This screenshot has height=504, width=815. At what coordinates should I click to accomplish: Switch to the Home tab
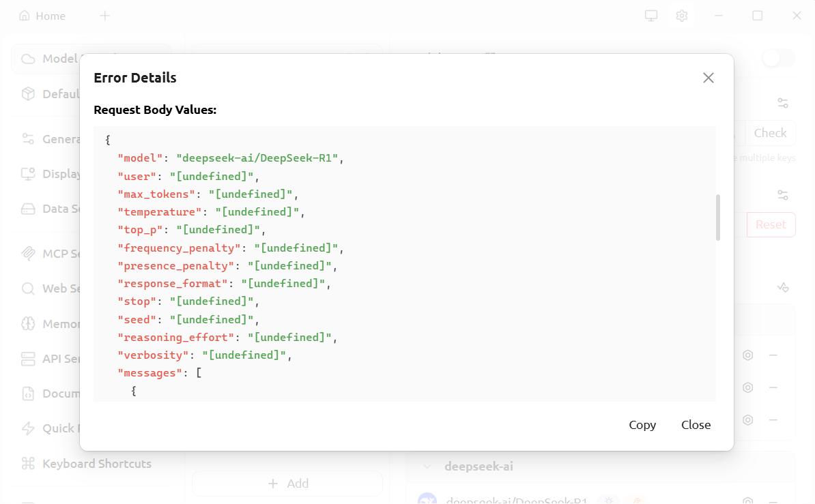[x=42, y=16]
